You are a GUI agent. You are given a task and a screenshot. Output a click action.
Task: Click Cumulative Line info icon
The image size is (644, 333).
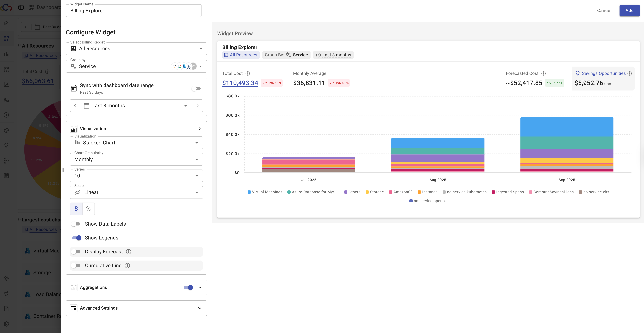(127, 266)
